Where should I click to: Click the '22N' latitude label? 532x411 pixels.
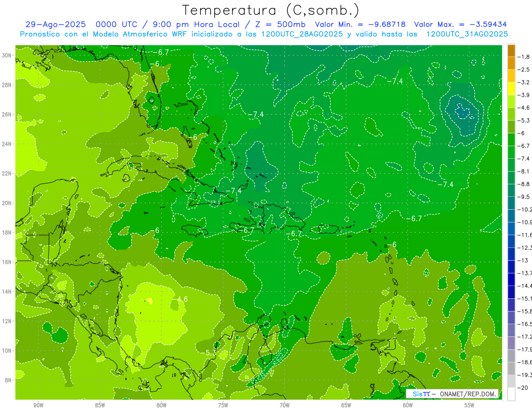pyautogui.click(x=8, y=173)
